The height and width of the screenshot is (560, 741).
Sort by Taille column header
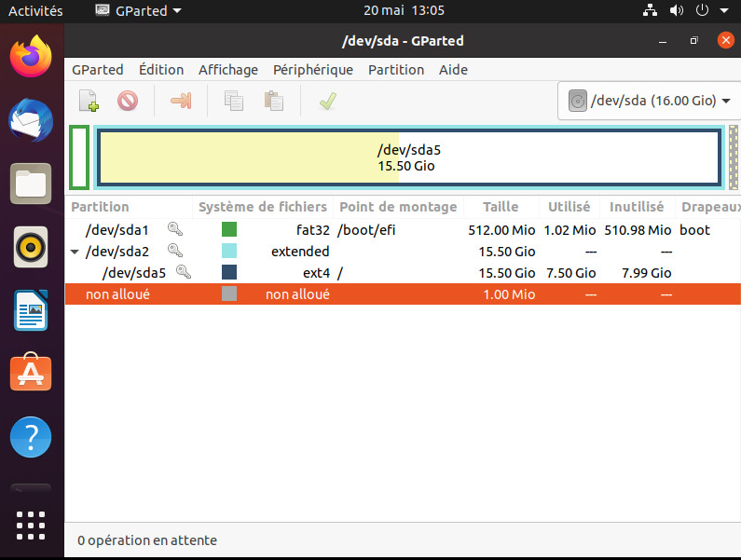point(501,207)
